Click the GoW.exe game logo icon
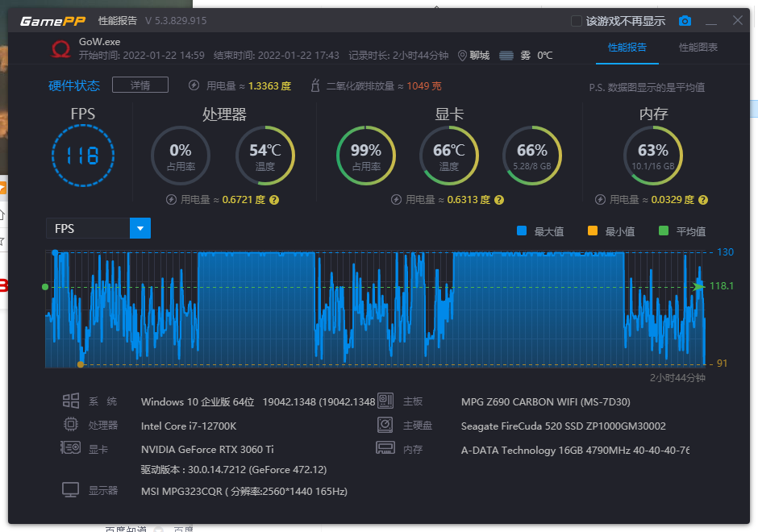This screenshot has height=532, width=758. tap(61, 49)
